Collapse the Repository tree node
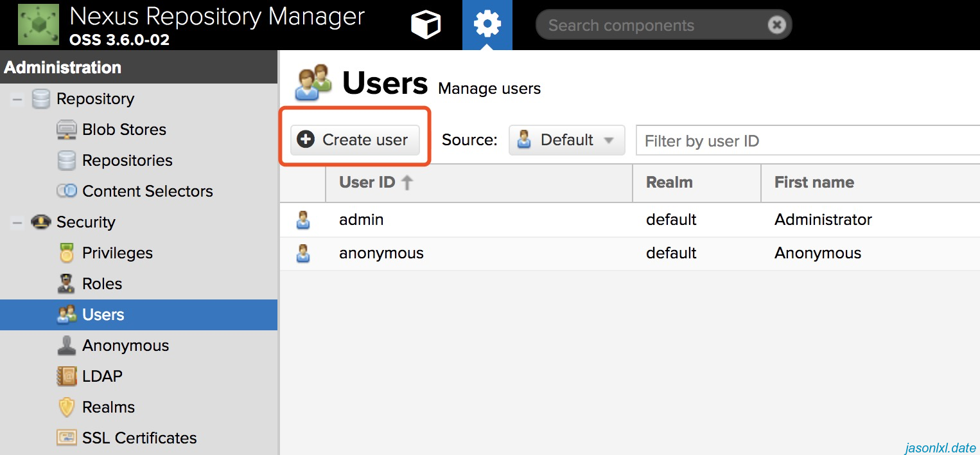 [x=17, y=99]
